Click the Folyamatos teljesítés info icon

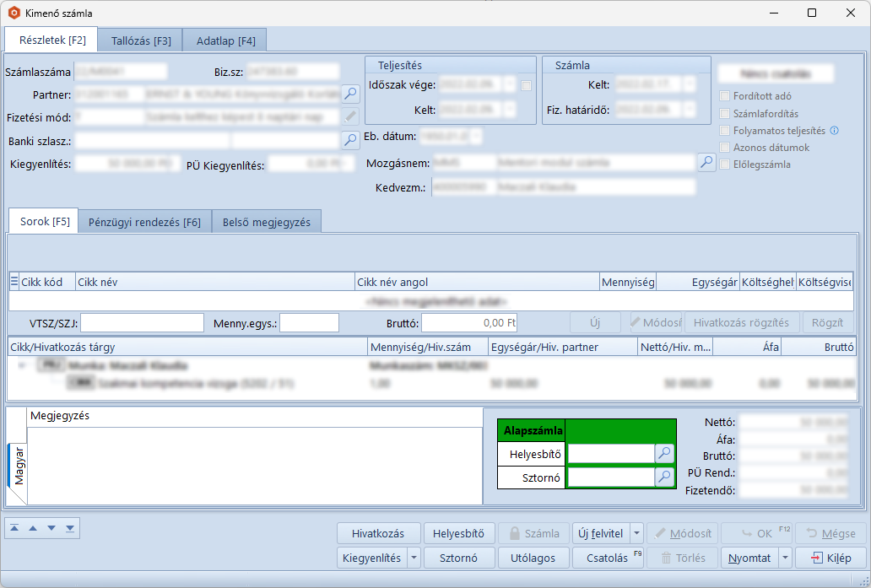tap(834, 131)
